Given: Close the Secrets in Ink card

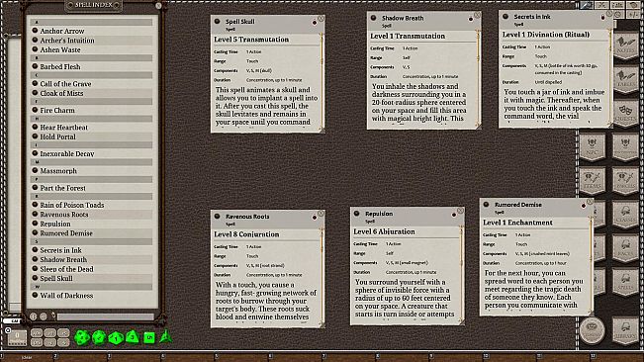Looking at the screenshot, I should (609, 14).
